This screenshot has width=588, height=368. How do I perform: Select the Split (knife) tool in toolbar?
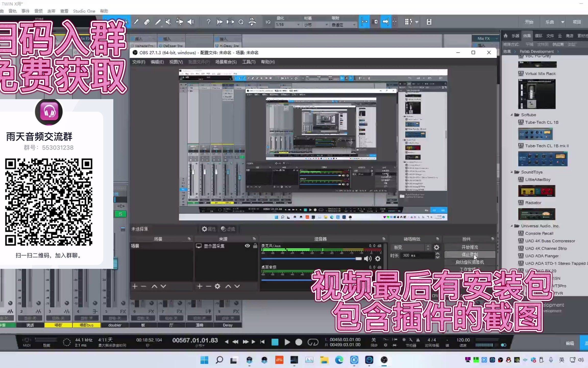136,22
